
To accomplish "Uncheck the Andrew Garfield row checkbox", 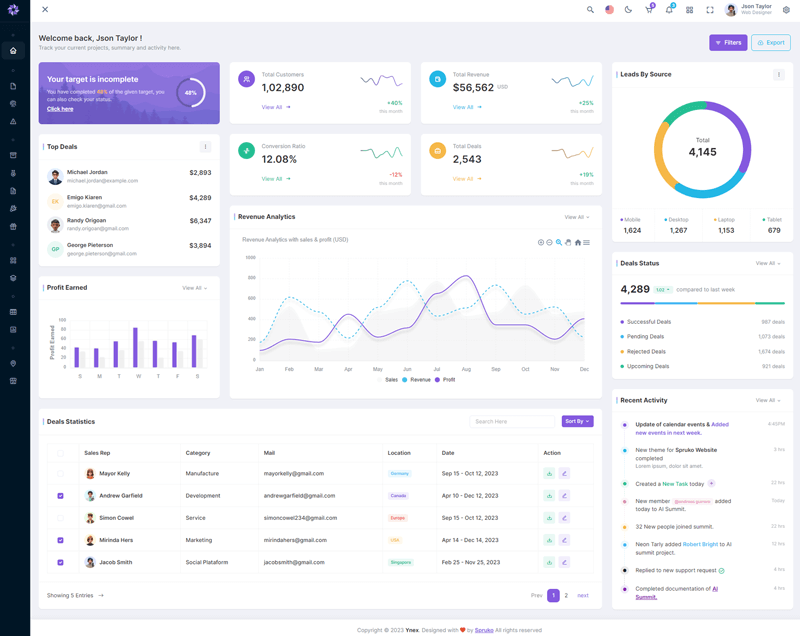I will tap(60, 496).
